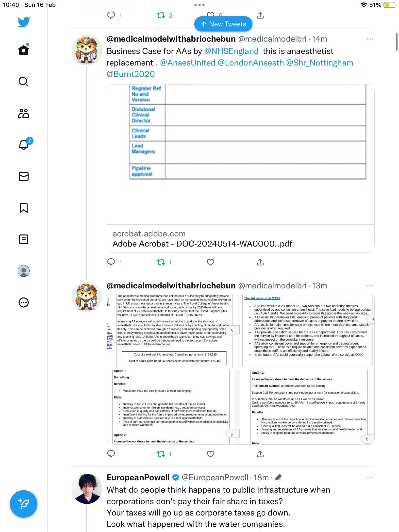Viewport: 399px width, 532px height.
Task: Open more options on EuropeanPowell tweet
Action: click(370, 478)
